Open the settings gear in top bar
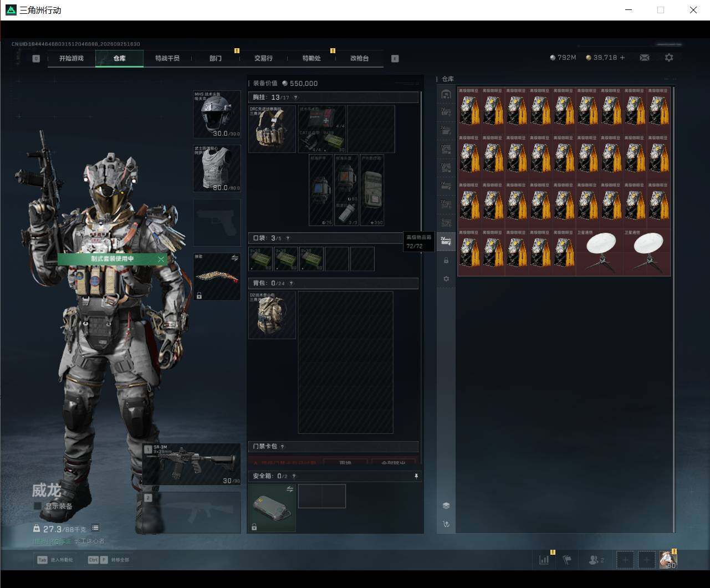The width and height of the screenshot is (710, 588). [x=669, y=58]
